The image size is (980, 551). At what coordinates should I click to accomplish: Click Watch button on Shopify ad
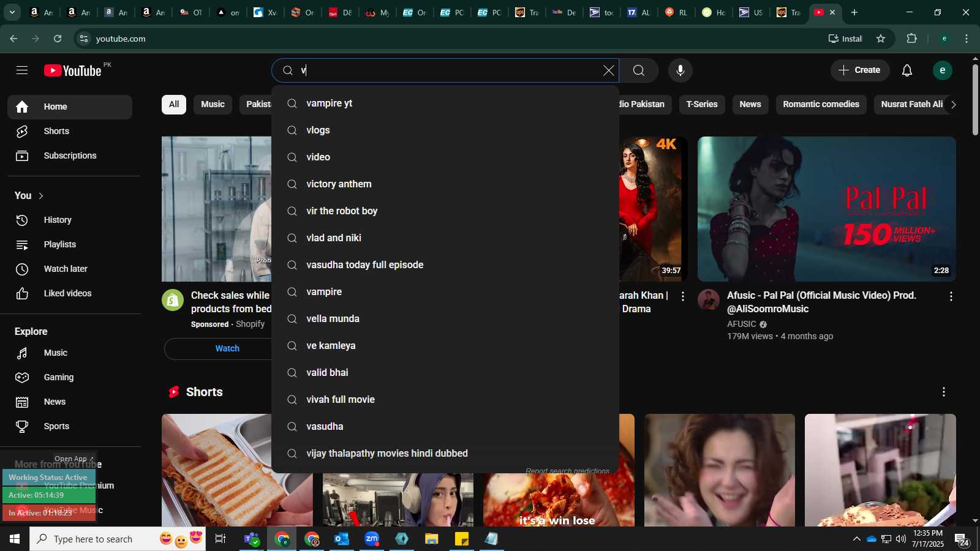point(227,348)
